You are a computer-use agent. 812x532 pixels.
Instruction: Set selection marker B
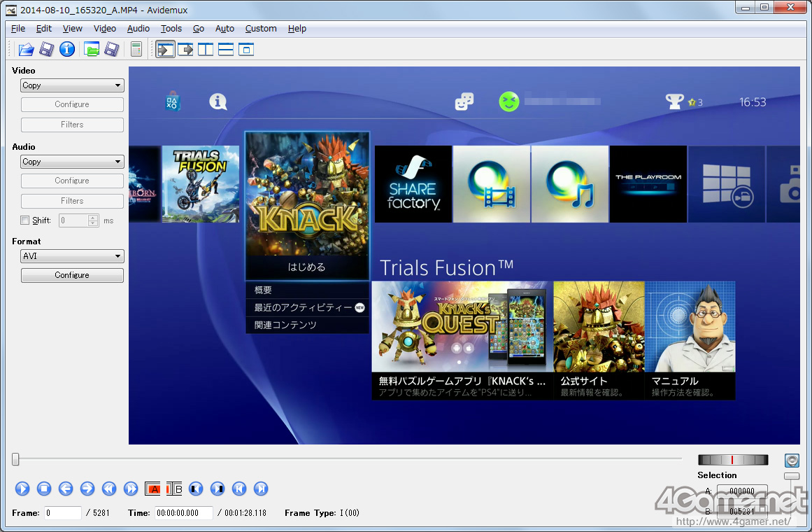pos(175,489)
